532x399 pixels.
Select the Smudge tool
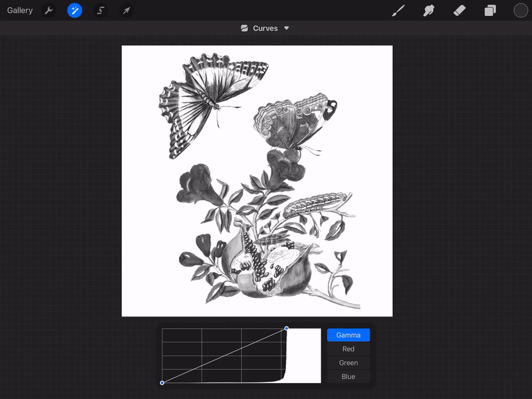[429, 11]
